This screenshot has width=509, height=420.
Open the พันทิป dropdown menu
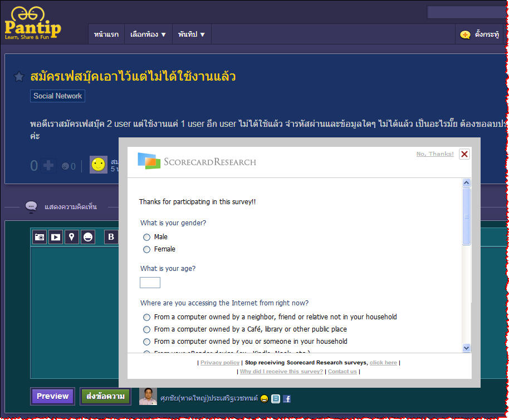[x=192, y=34]
